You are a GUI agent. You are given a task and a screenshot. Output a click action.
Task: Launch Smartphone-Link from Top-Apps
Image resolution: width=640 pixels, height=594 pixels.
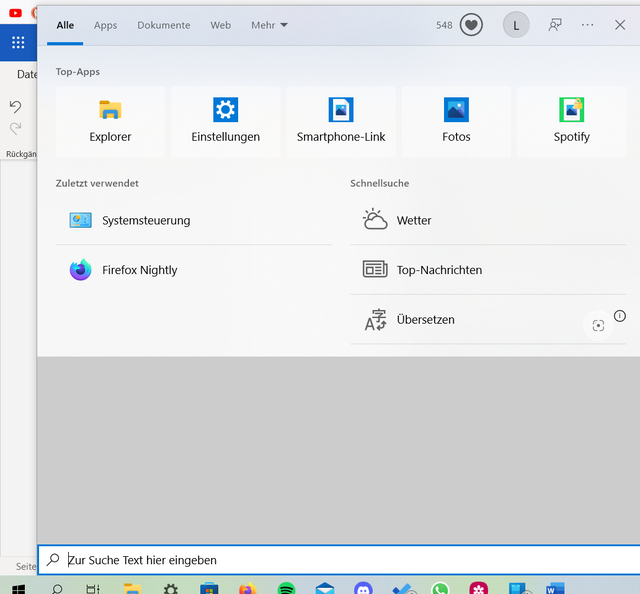coord(341,121)
